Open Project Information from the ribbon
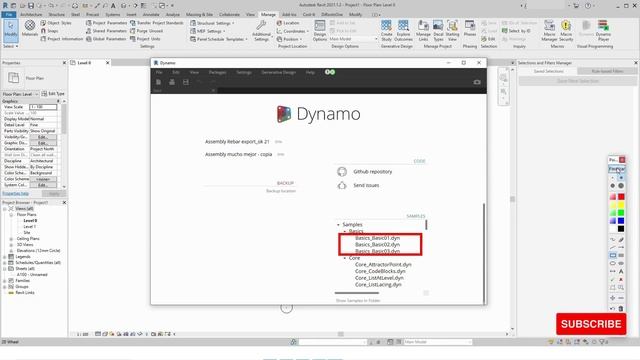Image resolution: width=640 pixels, height=360 pixels. coord(62,39)
